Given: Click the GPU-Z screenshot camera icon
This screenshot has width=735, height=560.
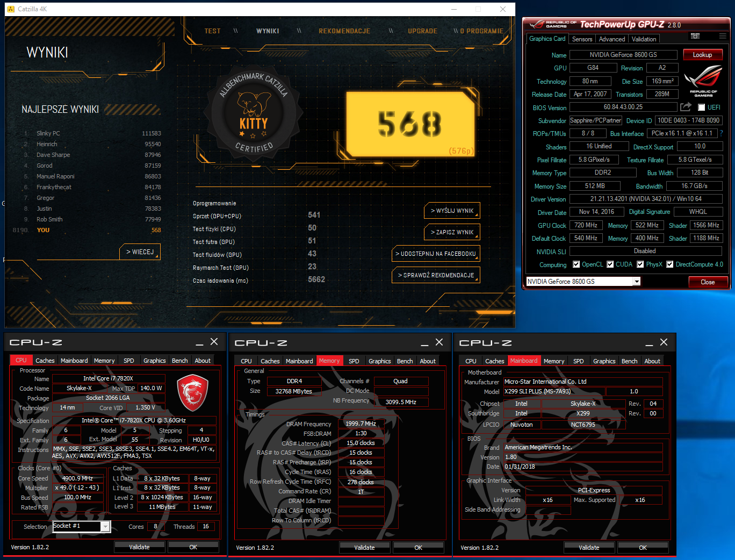Looking at the screenshot, I should tap(695, 36).
